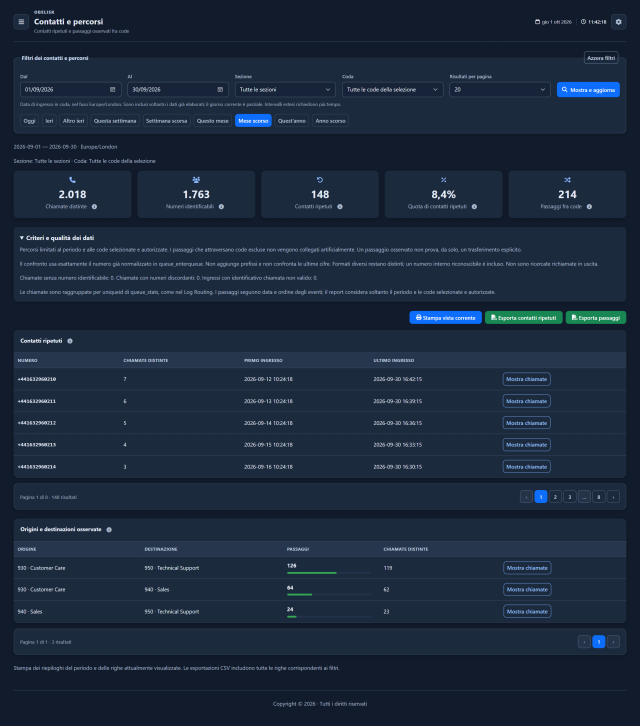Select the Altro ieri quick range
Screen dimensions: 640x726
click(73, 121)
